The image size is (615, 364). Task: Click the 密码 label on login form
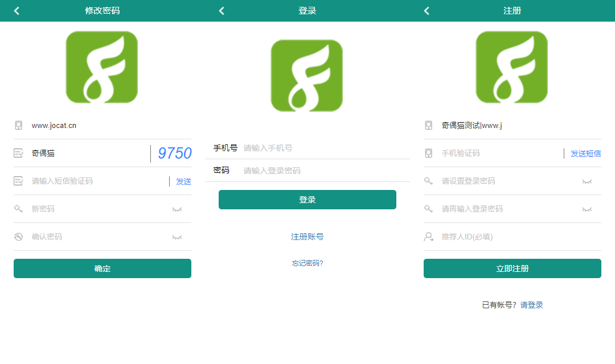tap(221, 171)
